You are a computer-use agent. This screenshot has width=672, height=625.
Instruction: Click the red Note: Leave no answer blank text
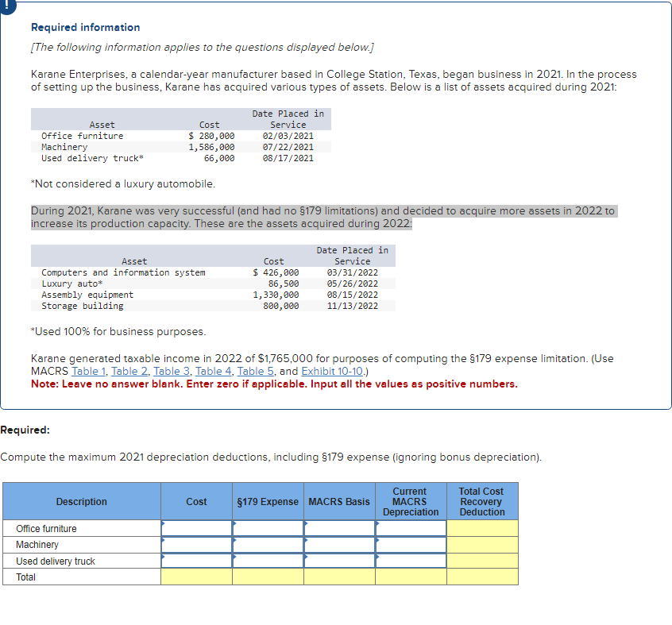click(274, 384)
